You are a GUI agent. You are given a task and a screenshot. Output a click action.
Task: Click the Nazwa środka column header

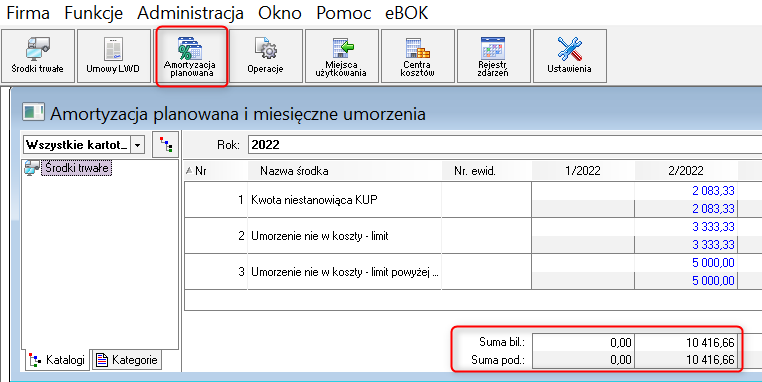[345, 171]
